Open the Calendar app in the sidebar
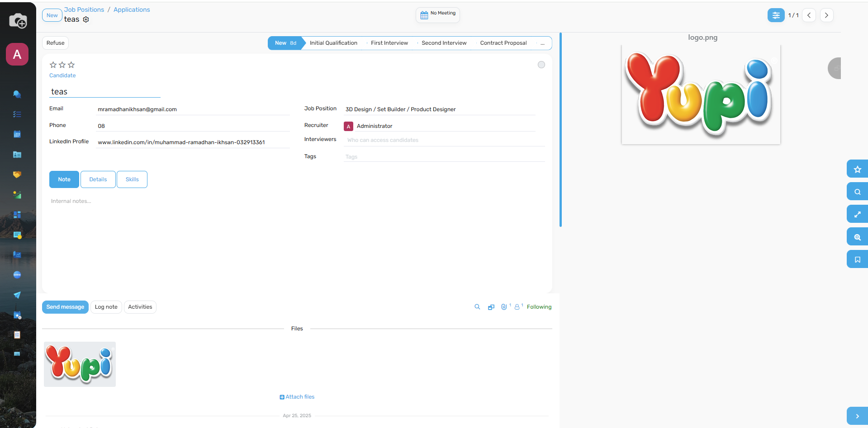 17,134
